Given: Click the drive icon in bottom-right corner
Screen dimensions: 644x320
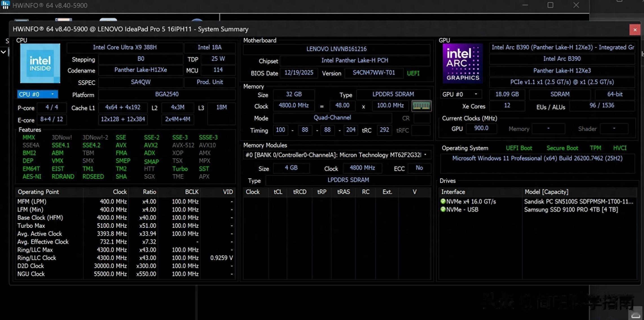Looking at the screenshot, I should 636,315.
